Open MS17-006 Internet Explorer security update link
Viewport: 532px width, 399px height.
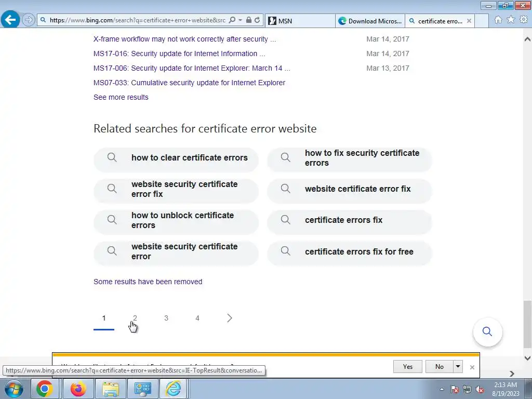pos(192,68)
